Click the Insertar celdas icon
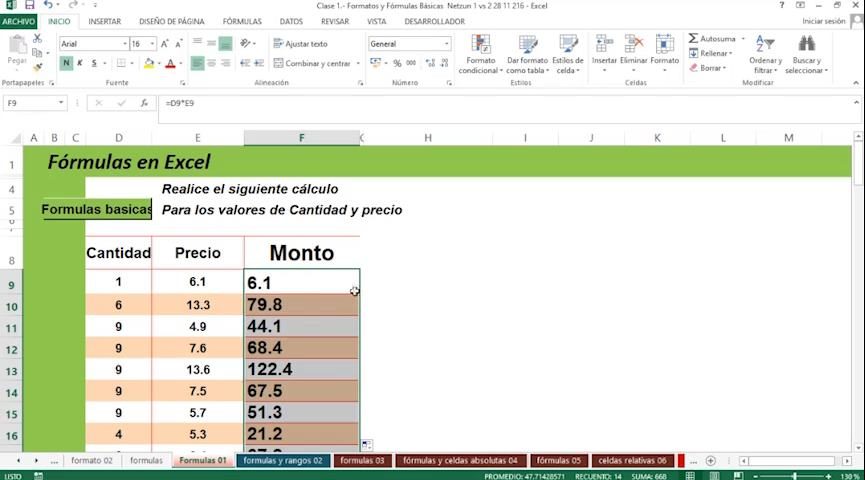 pyautogui.click(x=604, y=44)
